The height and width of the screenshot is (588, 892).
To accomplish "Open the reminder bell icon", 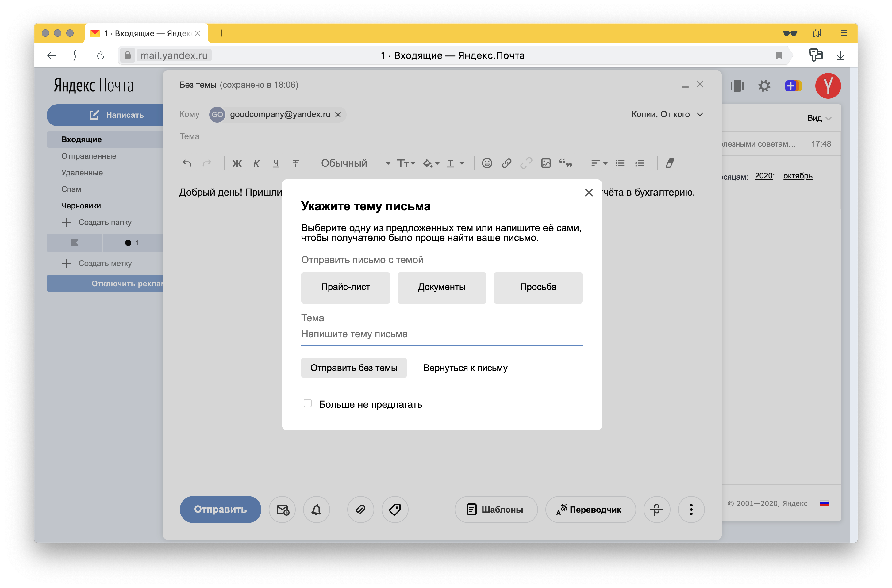I will [316, 509].
